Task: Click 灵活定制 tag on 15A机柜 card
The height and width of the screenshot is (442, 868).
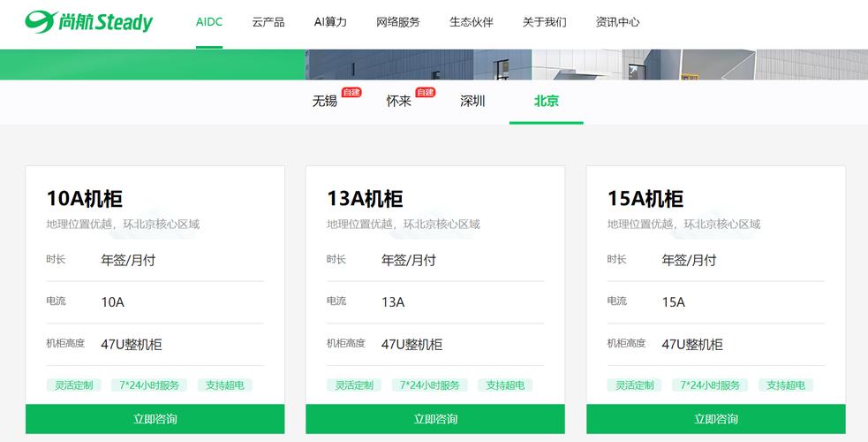Action: click(x=634, y=385)
